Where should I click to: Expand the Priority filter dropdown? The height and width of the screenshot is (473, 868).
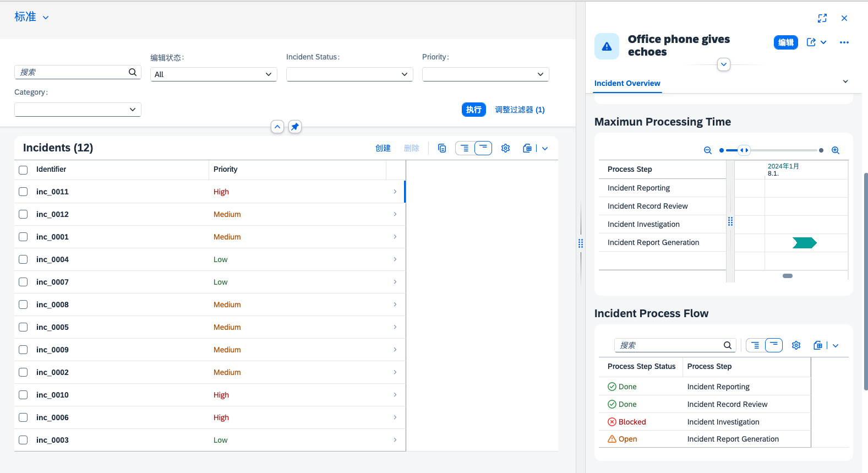485,74
